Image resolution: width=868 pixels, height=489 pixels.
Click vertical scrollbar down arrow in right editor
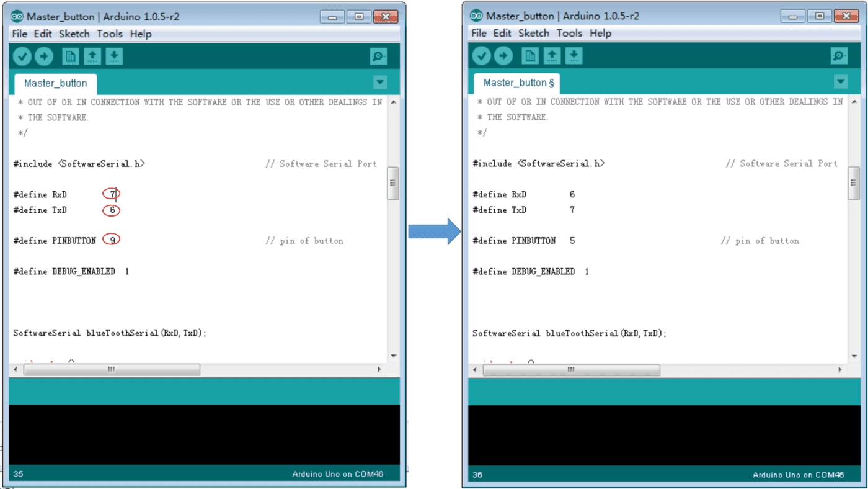854,356
